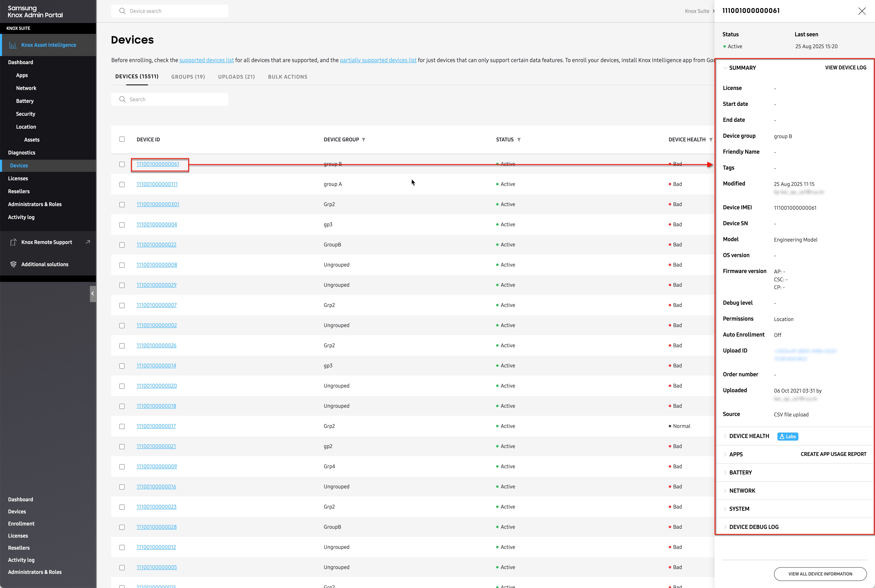Click the external link arrow beside Knox Remote Support
This screenshot has width=875, height=588.
pyautogui.click(x=88, y=242)
